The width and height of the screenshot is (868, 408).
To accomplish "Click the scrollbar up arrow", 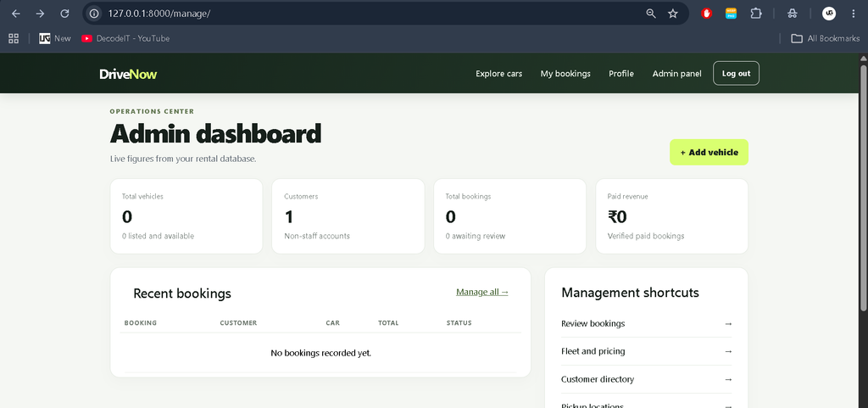I will pyautogui.click(x=863, y=59).
